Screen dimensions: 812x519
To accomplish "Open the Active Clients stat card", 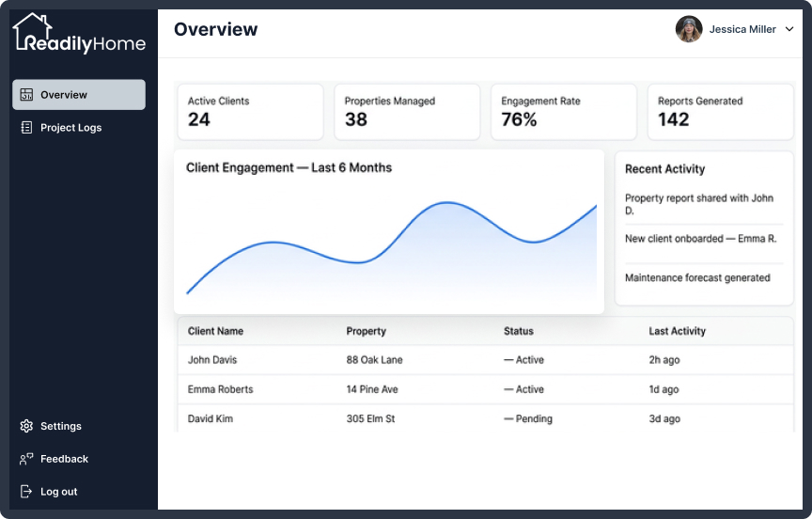I will coord(251,112).
